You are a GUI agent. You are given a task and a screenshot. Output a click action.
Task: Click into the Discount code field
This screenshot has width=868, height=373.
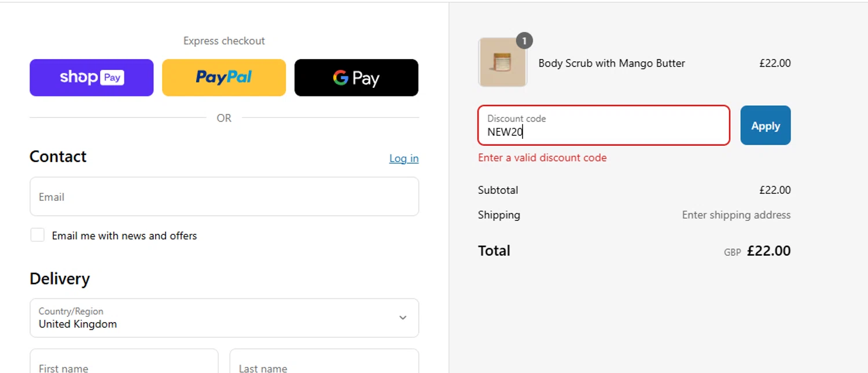tap(604, 125)
